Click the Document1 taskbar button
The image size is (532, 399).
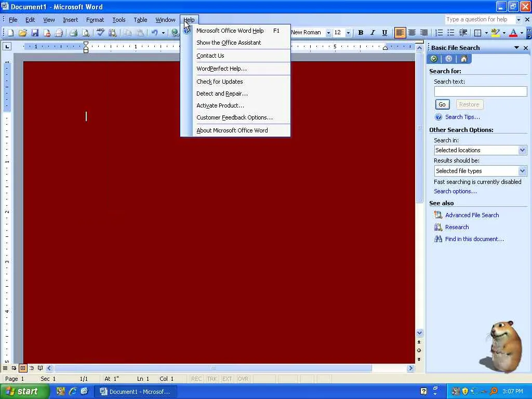point(136,392)
